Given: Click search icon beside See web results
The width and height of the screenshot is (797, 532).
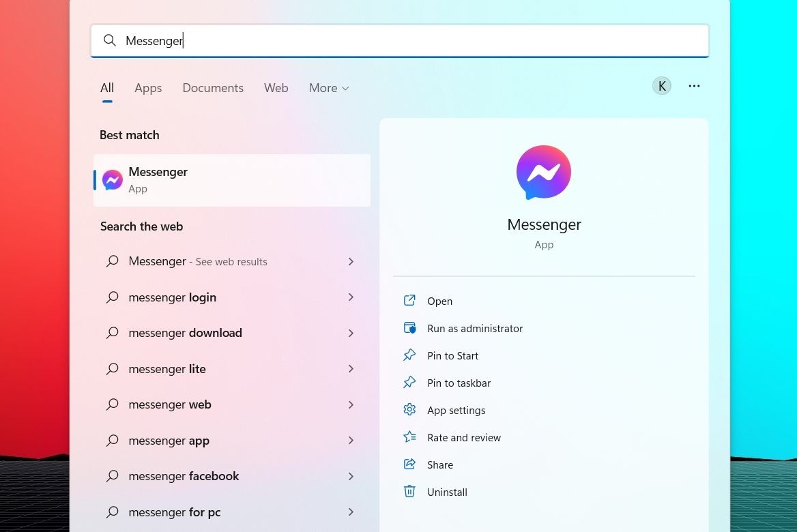Looking at the screenshot, I should click(113, 261).
